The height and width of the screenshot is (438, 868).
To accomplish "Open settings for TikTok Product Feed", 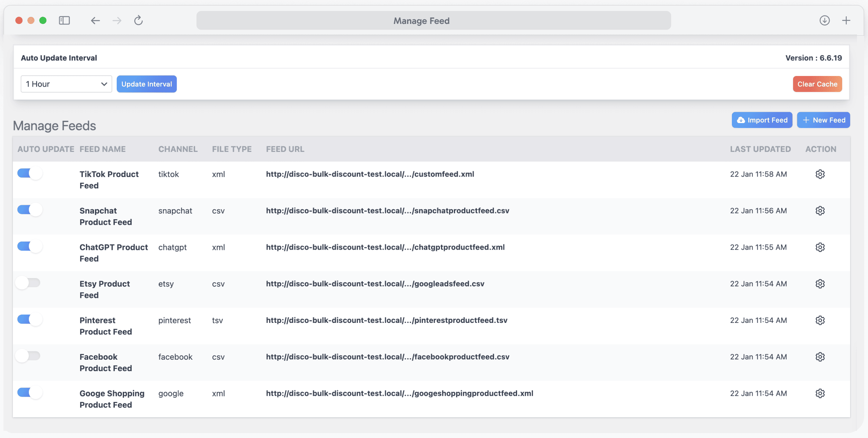I will pos(820,174).
